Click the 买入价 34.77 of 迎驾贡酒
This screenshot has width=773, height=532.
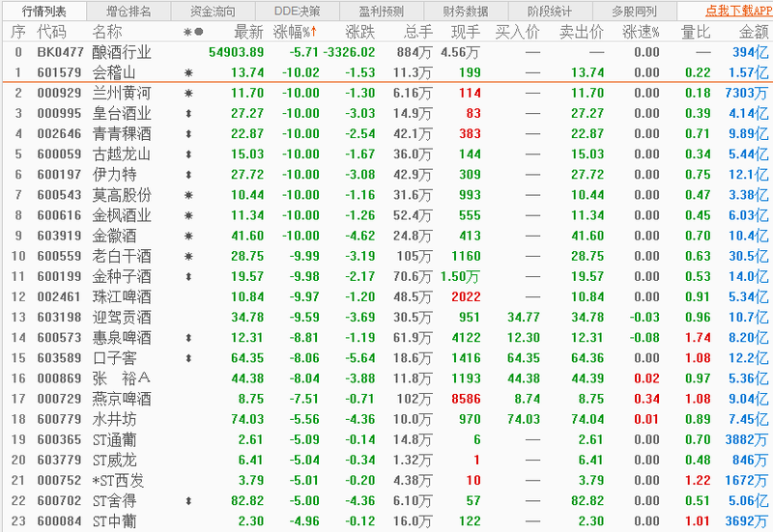pyautogui.click(x=524, y=318)
